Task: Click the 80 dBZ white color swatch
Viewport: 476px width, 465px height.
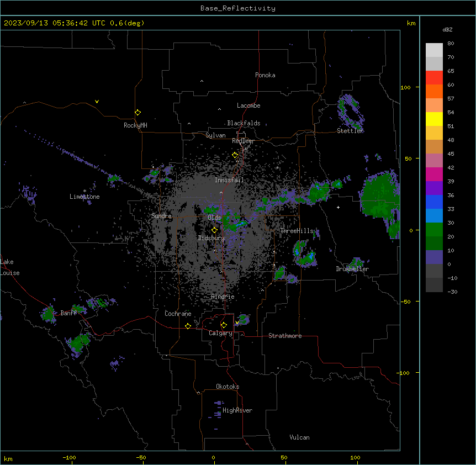Action: (434, 50)
